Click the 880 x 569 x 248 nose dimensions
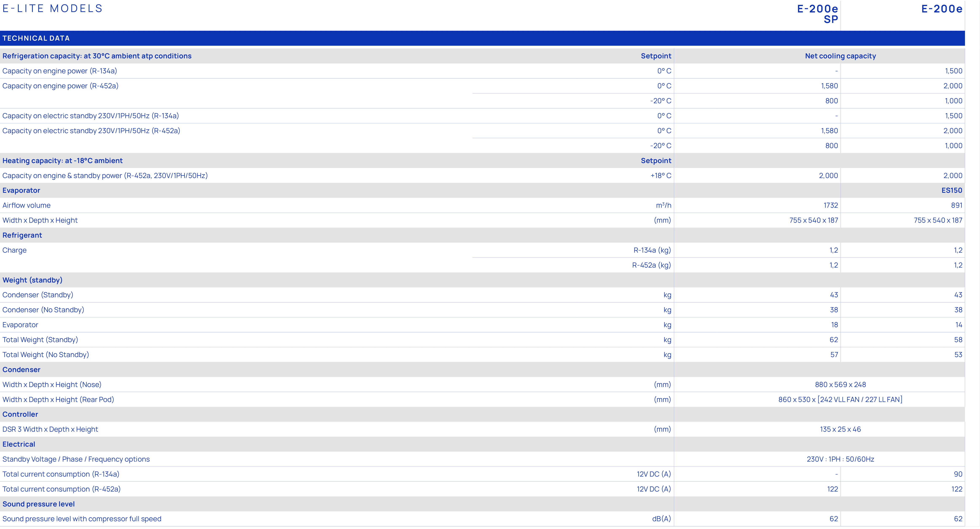Screen dimensions: 980x529 [x=840, y=384]
